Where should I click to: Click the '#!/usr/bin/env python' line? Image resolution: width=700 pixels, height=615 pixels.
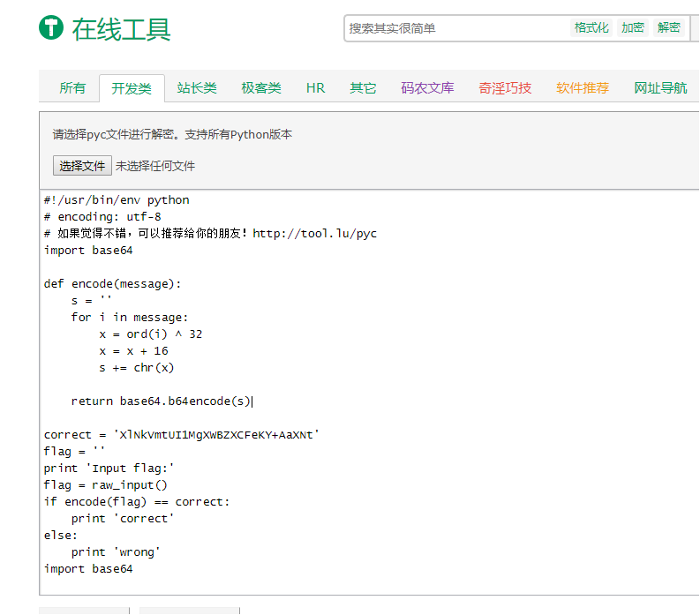click(x=117, y=200)
